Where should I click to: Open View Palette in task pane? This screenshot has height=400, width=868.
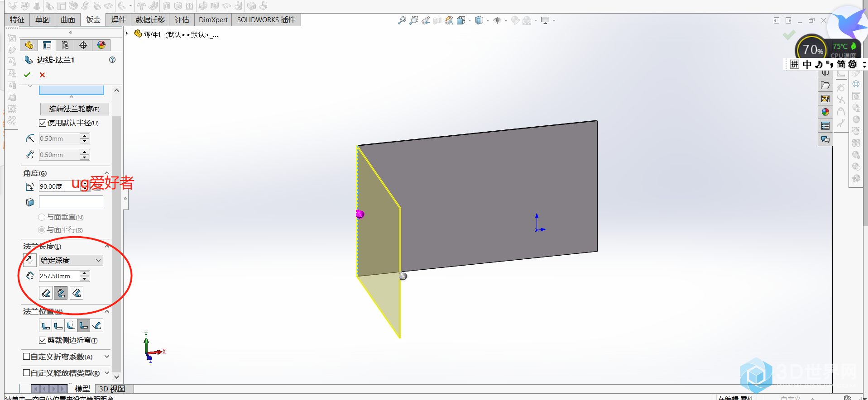pyautogui.click(x=825, y=99)
